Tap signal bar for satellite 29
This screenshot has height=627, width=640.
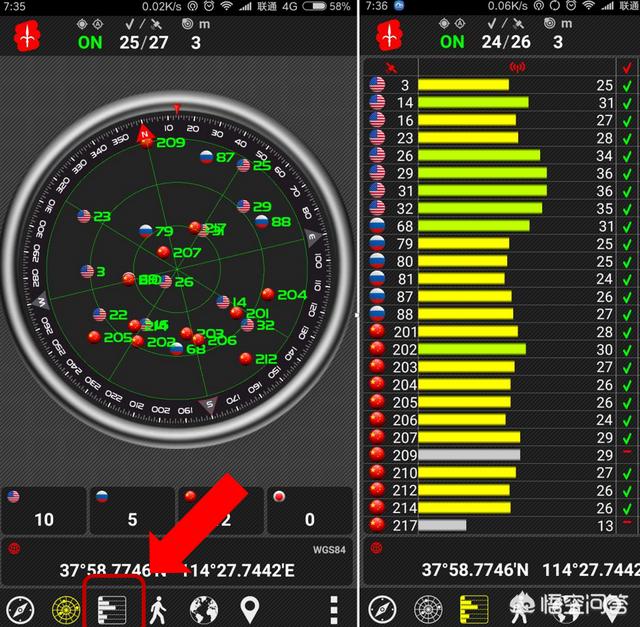(482, 173)
